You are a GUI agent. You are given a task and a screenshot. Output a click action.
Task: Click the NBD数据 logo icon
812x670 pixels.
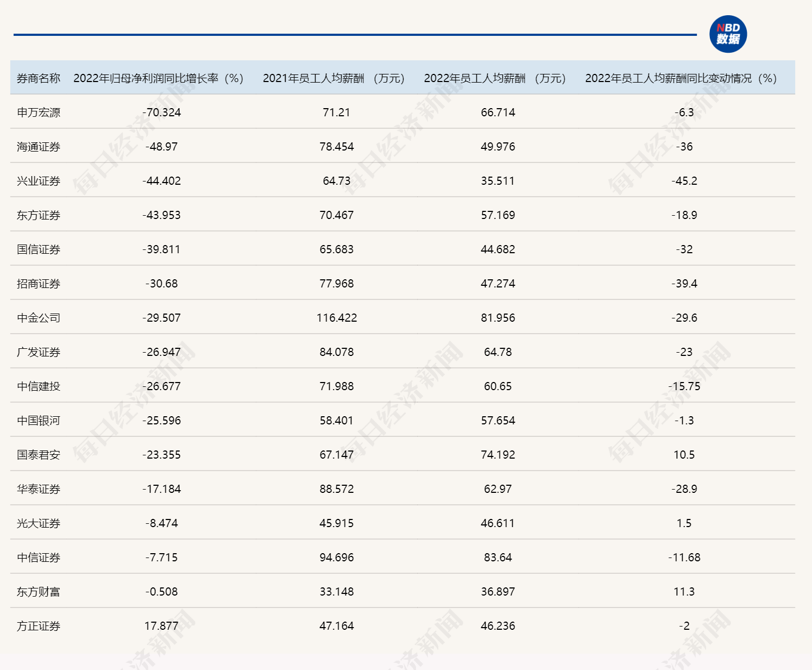tap(728, 34)
